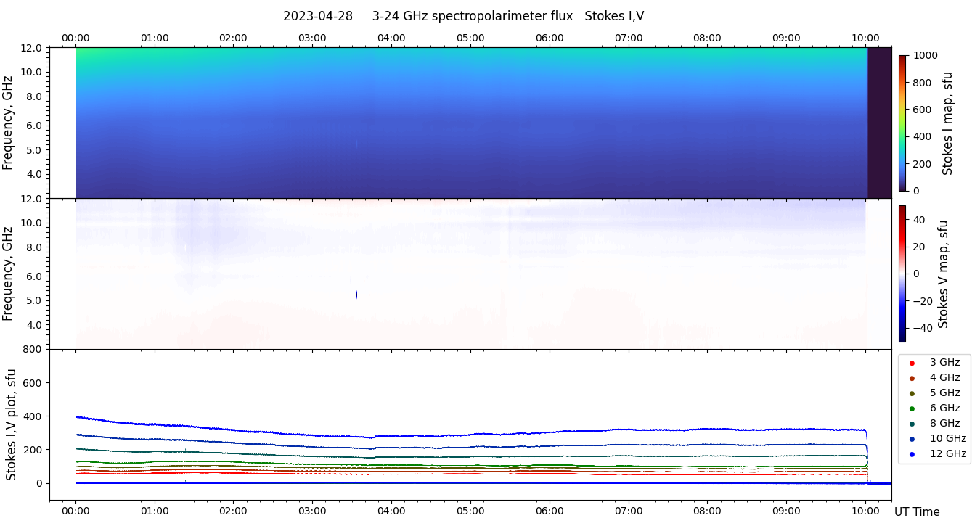Click the 3 GHz red legend marker
Viewport: 980px width, 526px height.
tap(912, 363)
